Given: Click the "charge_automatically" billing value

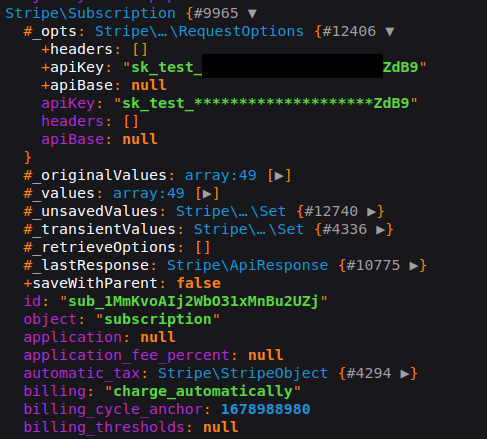Looking at the screenshot, I should point(203,392).
